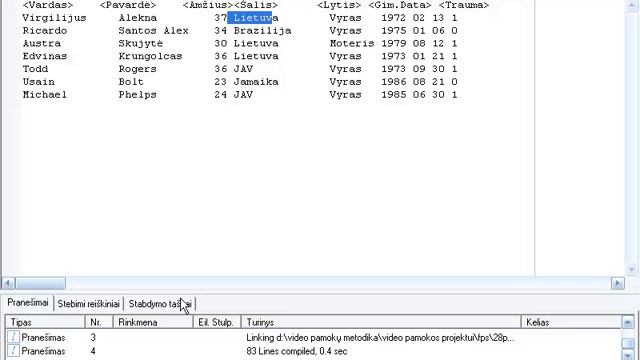Screen dimensions: 640x360
Task: Click the Eil. Stulp. column header
Action: coord(217,322)
